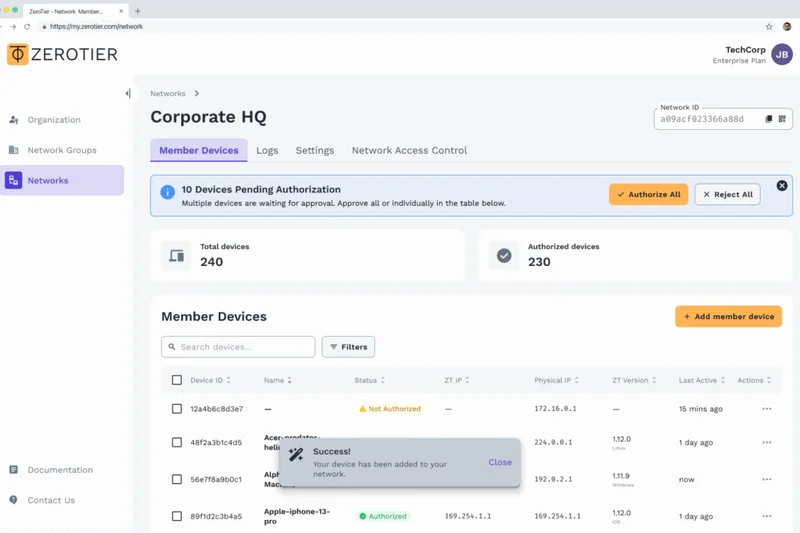Click the info icon in banner
This screenshot has height=533, width=800.
click(167, 192)
